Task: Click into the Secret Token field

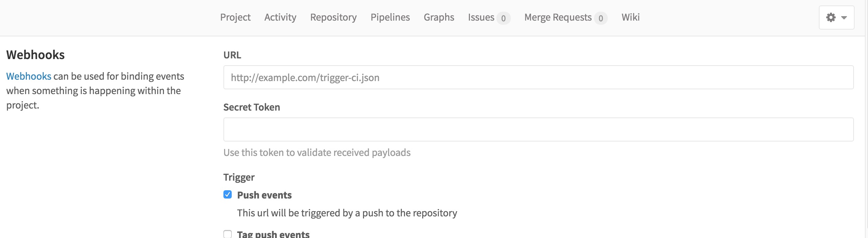Action: 538,129
